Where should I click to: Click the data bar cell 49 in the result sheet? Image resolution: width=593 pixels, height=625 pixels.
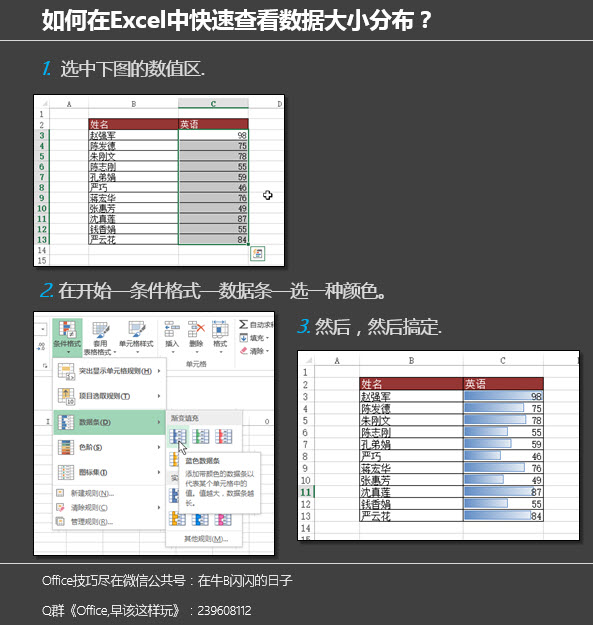click(503, 480)
